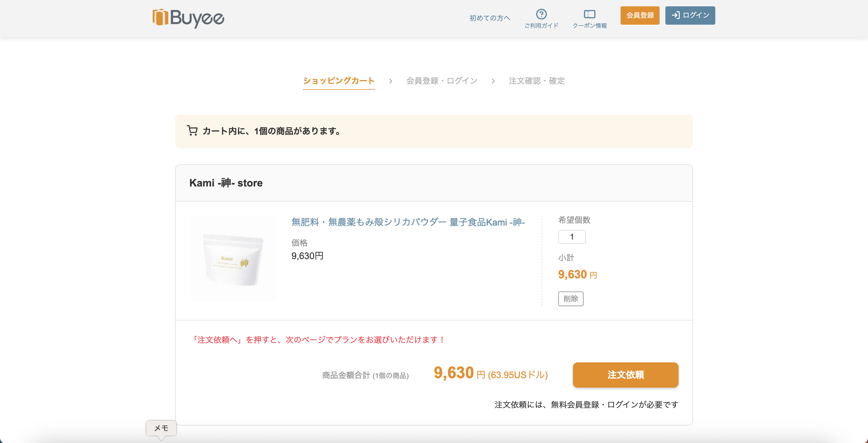
Task: Click the Kami product thumbnail image
Action: coord(232,259)
